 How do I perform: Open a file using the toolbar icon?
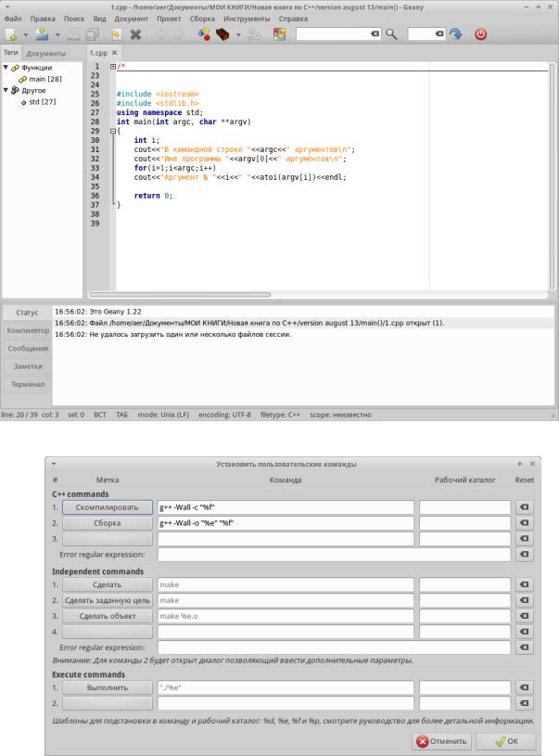[x=43, y=34]
